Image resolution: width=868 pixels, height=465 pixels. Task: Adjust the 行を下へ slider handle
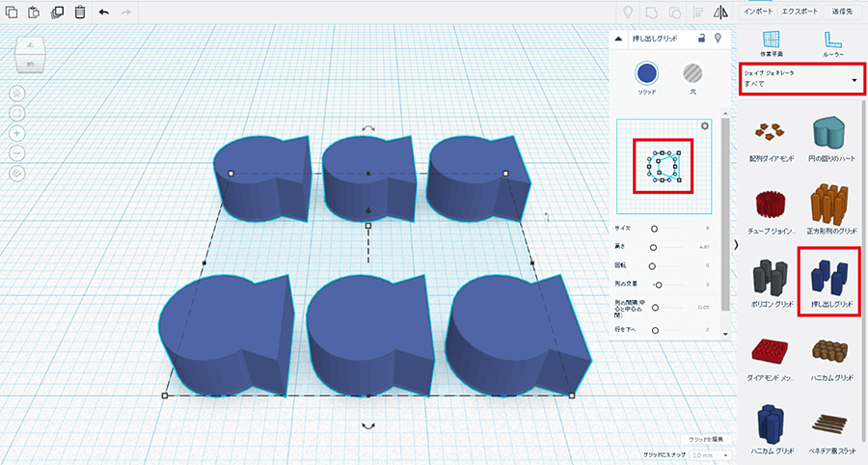[x=655, y=331]
